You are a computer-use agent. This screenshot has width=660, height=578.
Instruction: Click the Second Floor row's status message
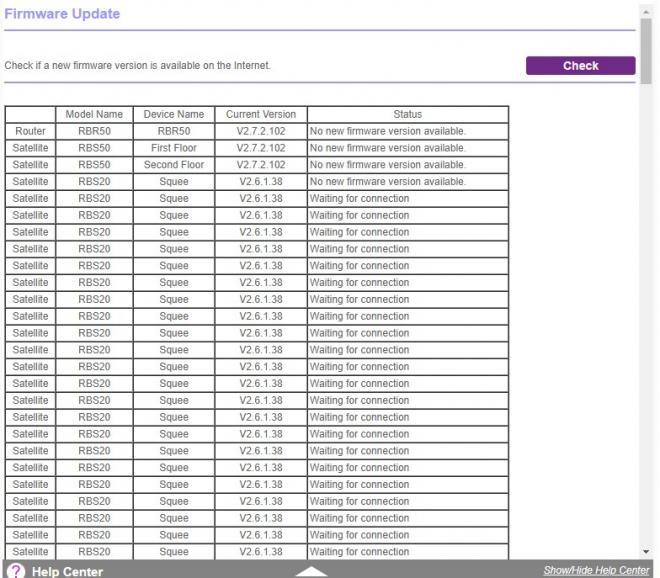388,165
